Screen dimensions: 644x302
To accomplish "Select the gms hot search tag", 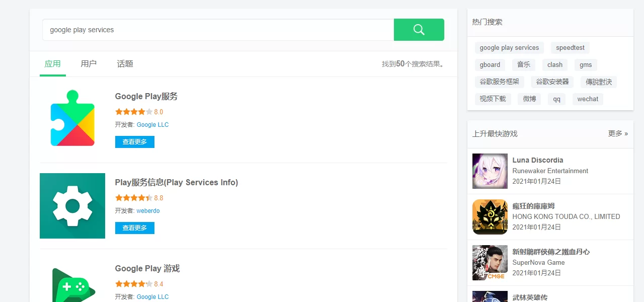I will click(x=586, y=65).
